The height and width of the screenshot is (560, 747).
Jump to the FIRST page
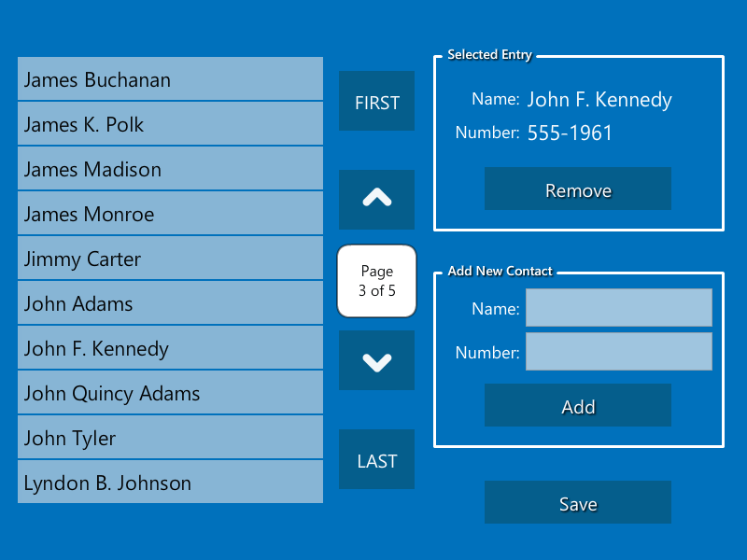376,101
